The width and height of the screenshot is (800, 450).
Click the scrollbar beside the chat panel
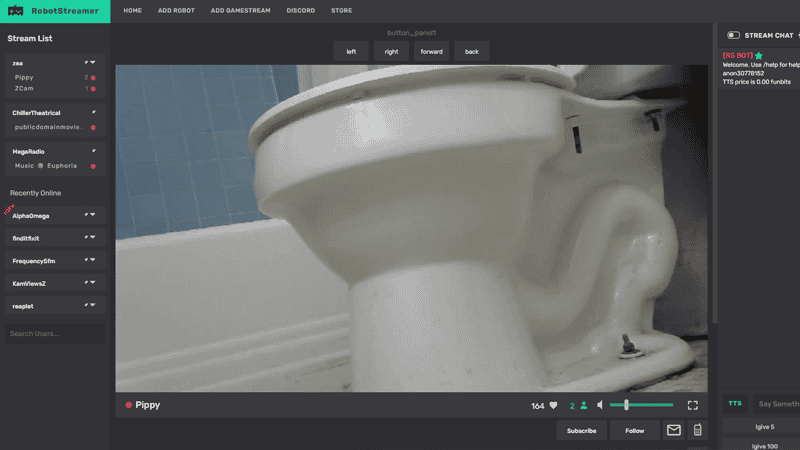coord(715,173)
